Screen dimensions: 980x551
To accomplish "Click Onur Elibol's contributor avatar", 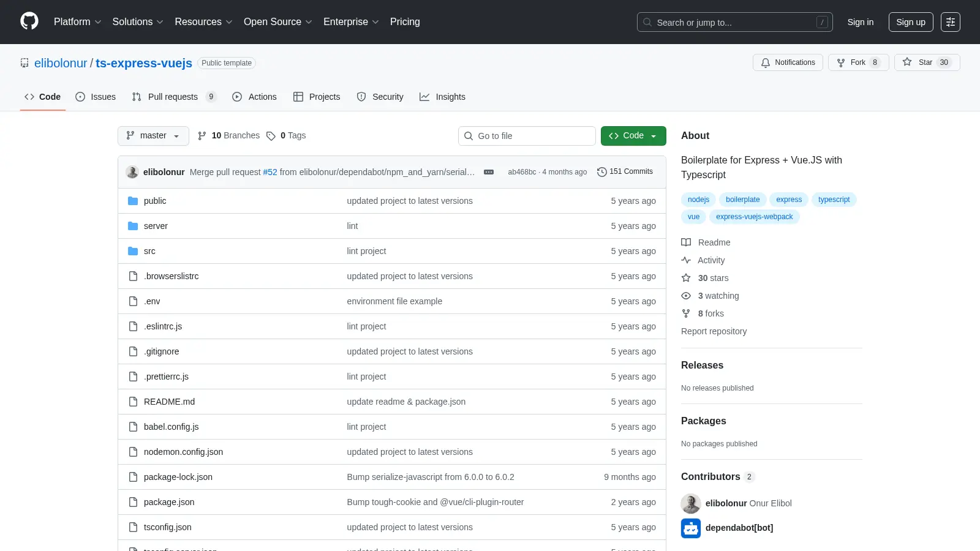I will 691,503.
